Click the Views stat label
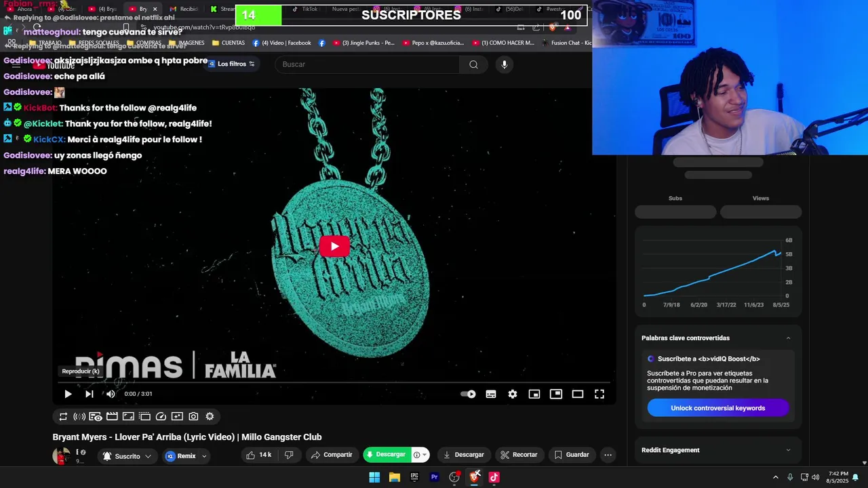The image size is (868, 488). click(x=761, y=198)
